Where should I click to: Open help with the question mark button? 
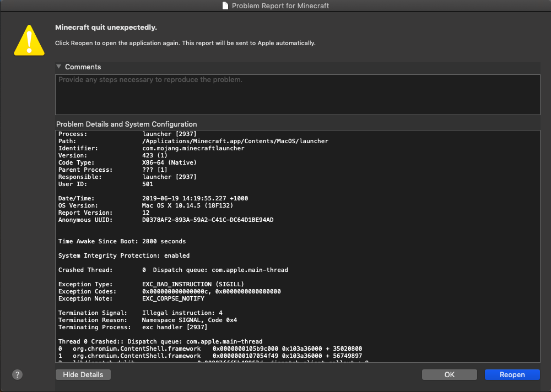tap(17, 374)
